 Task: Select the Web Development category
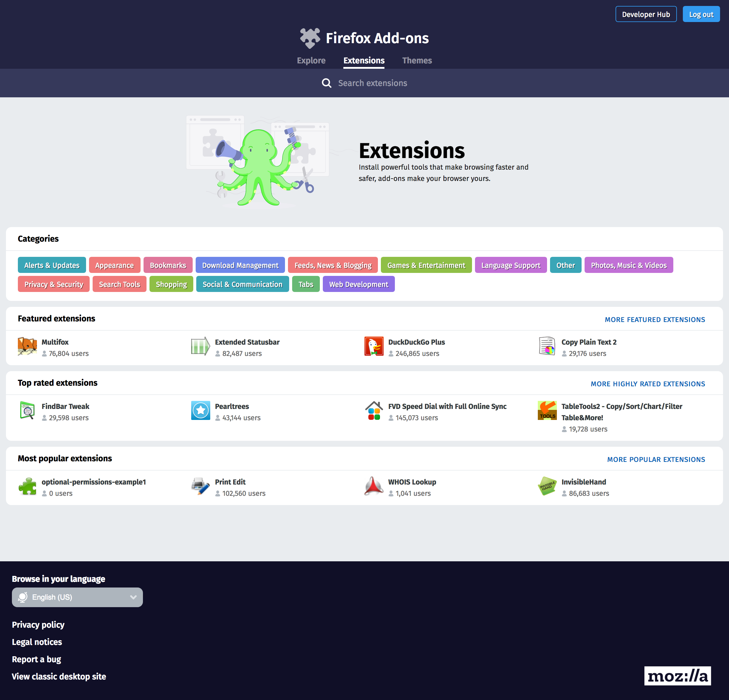(359, 284)
